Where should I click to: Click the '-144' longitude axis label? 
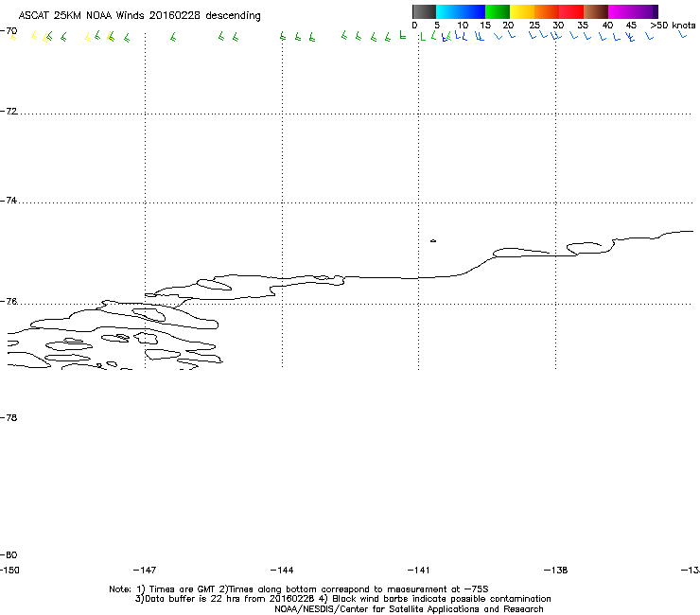tap(282, 571)
